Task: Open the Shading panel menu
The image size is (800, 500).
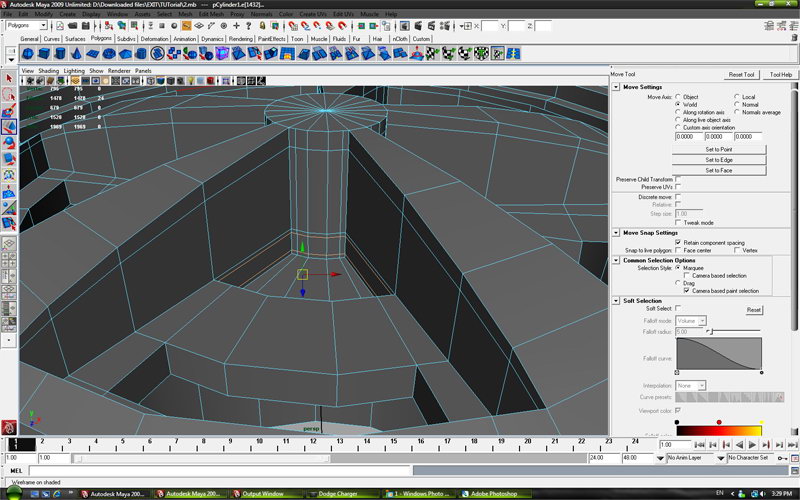Action: pyautogui.click(x=47, y=71)
